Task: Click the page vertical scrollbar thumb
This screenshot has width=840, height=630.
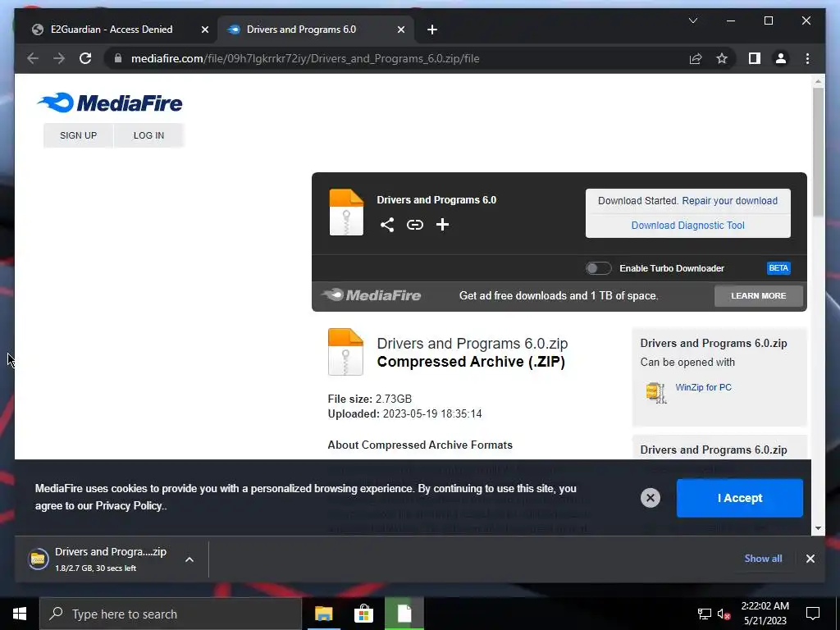Action: 818,152
